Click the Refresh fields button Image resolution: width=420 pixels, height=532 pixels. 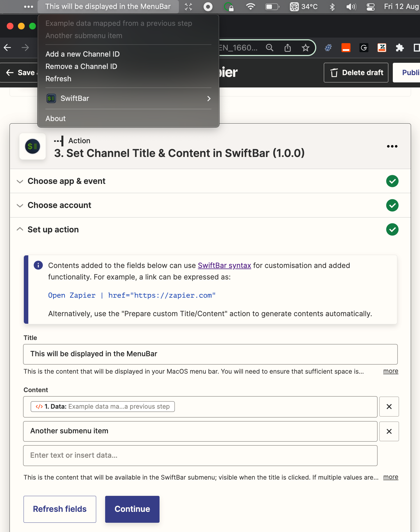click(x=60, y=509)
